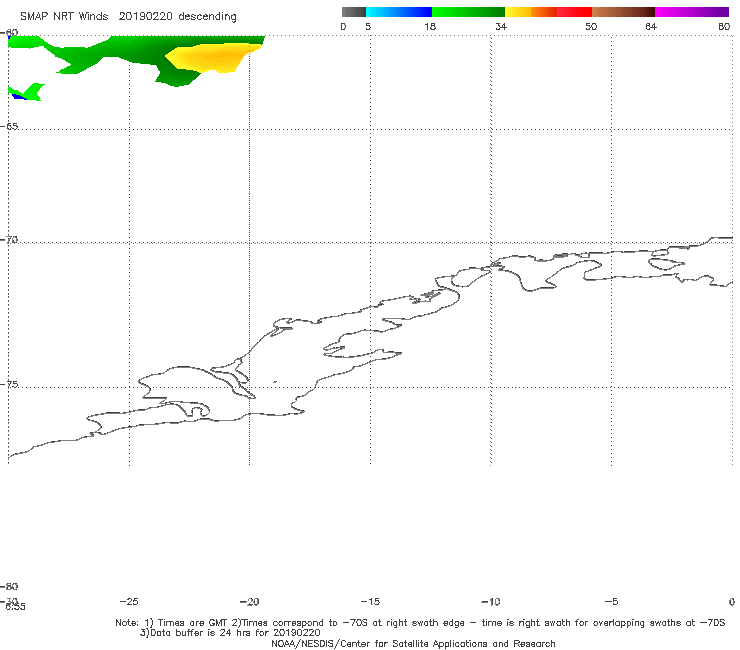Click the '34' label under the color bar

pos(501,27)
